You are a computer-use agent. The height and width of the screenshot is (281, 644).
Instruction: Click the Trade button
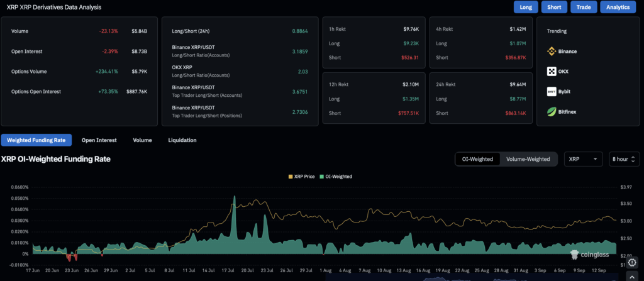584,7
